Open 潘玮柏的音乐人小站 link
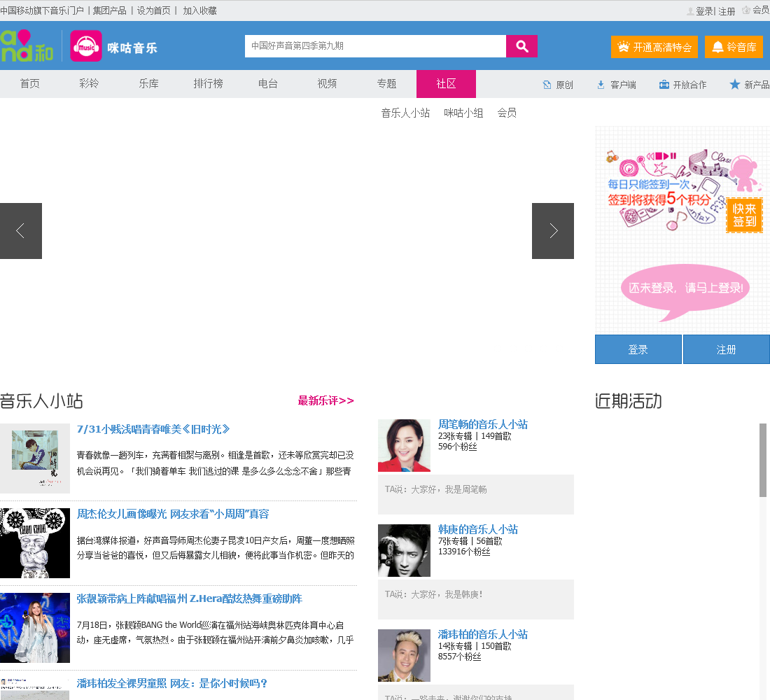This screenshot has width=770, height=700. pyautogui.click(x=483, y=635)
